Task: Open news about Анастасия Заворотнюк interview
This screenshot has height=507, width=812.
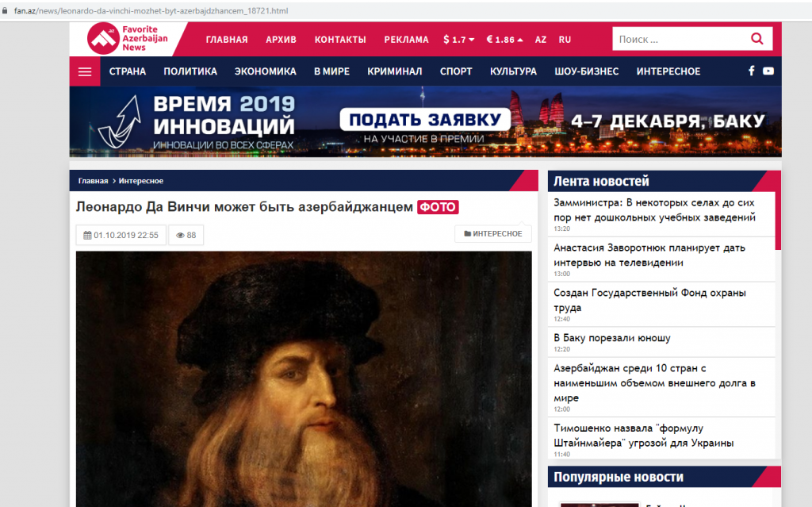Action: pos(649,255)
